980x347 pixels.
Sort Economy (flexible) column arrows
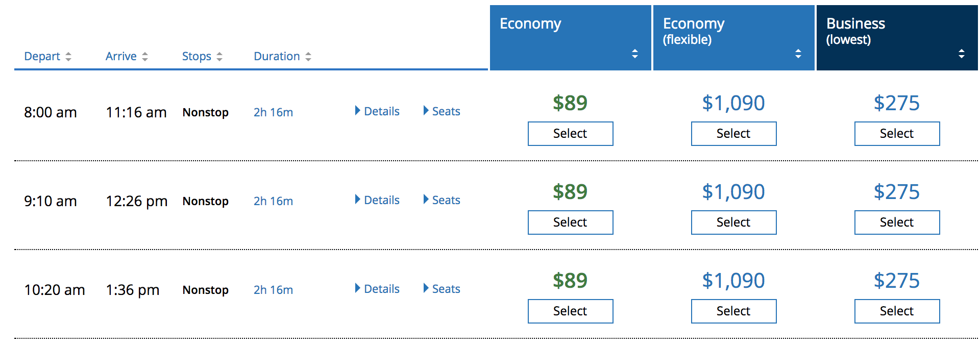point(798,54)
